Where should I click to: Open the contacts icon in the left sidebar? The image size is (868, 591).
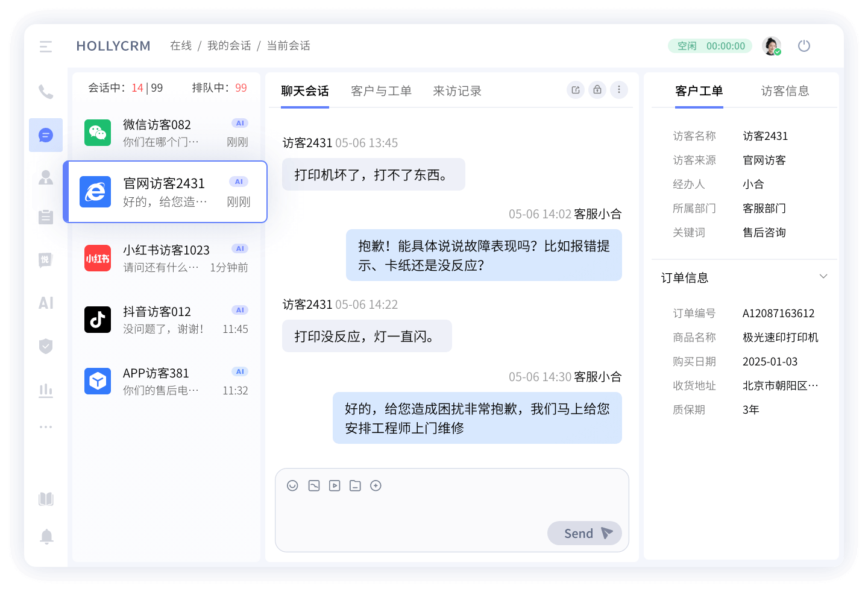coord(46,179)
